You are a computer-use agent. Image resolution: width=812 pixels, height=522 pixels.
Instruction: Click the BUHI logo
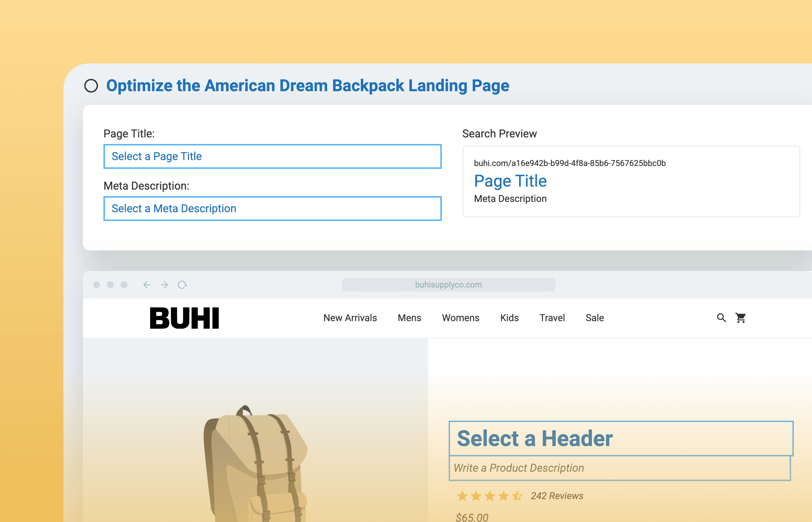[184, 318]
